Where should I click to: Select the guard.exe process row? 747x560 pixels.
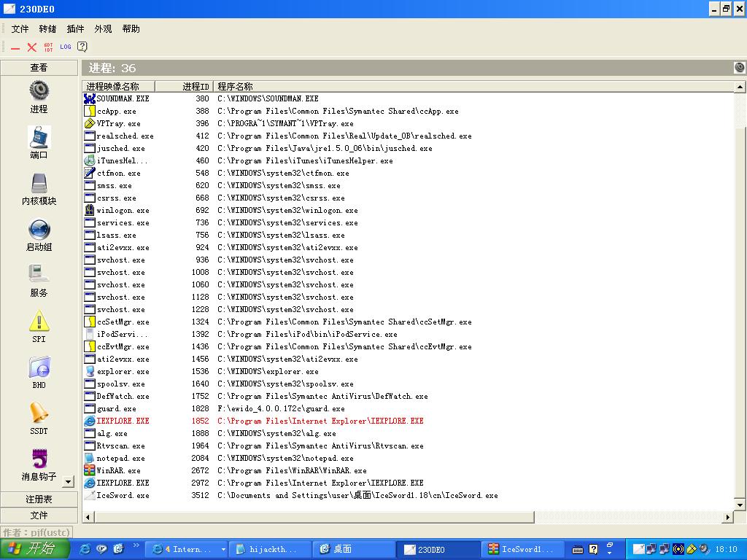pos(409,408)
